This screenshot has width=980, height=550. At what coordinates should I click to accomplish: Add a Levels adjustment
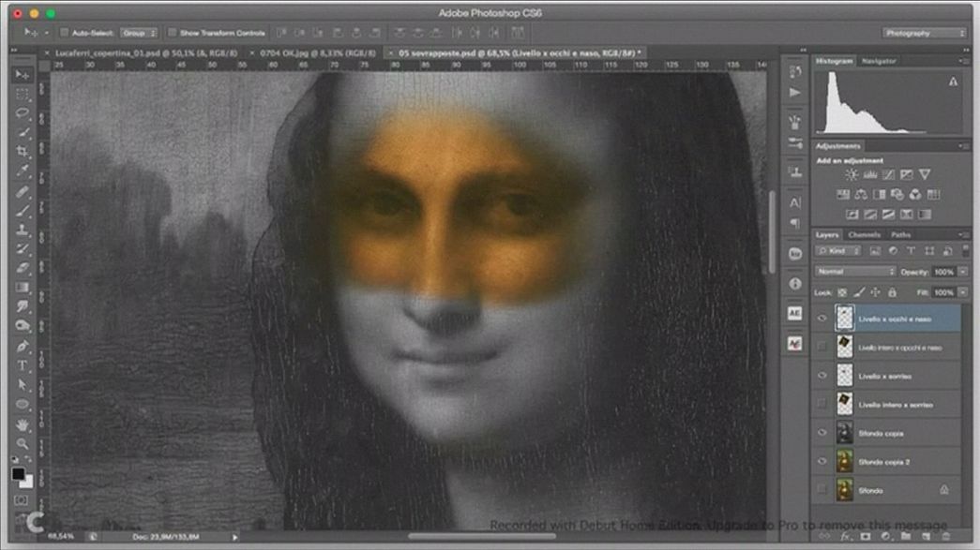point(869,175)
